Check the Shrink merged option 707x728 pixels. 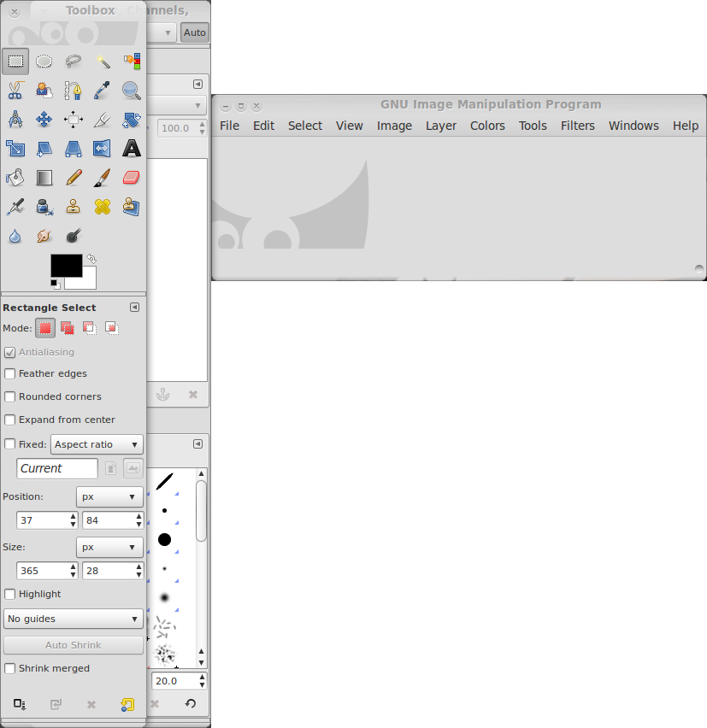click(9, 668)
